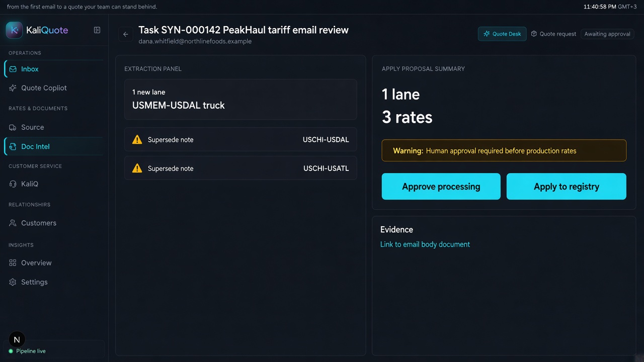644x362 pixels.
Task: Click the KaliQ headset icon
Action: (13, 184)
